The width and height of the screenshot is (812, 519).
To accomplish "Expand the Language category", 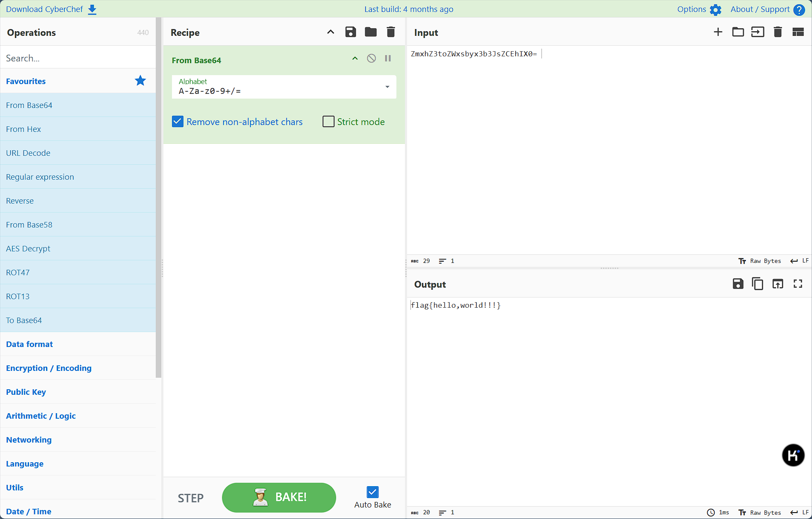I will coord(78,464).
